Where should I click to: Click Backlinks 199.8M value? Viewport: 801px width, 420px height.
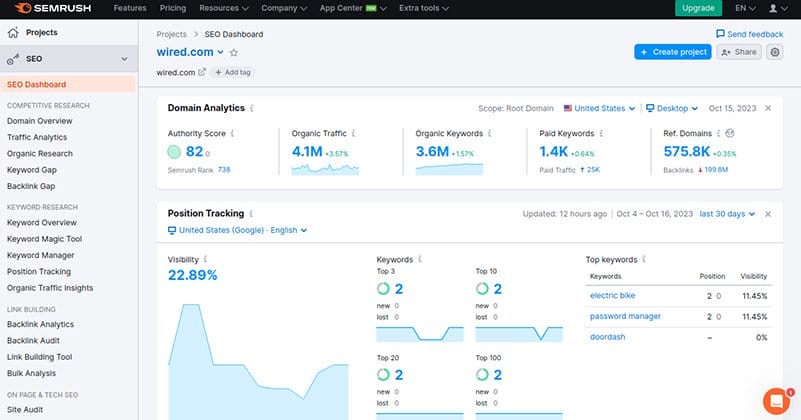tap(716, 170)
